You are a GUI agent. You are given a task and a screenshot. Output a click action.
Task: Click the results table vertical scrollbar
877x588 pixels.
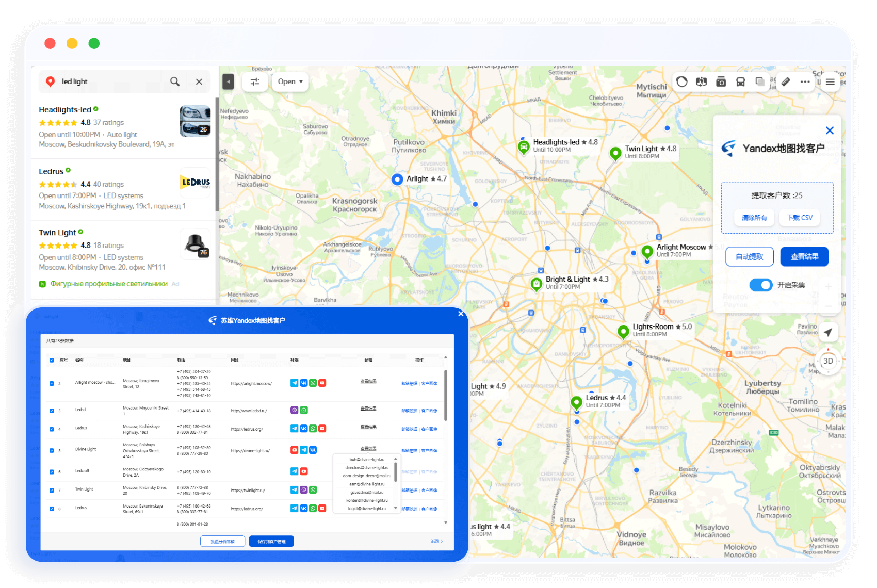446,395
